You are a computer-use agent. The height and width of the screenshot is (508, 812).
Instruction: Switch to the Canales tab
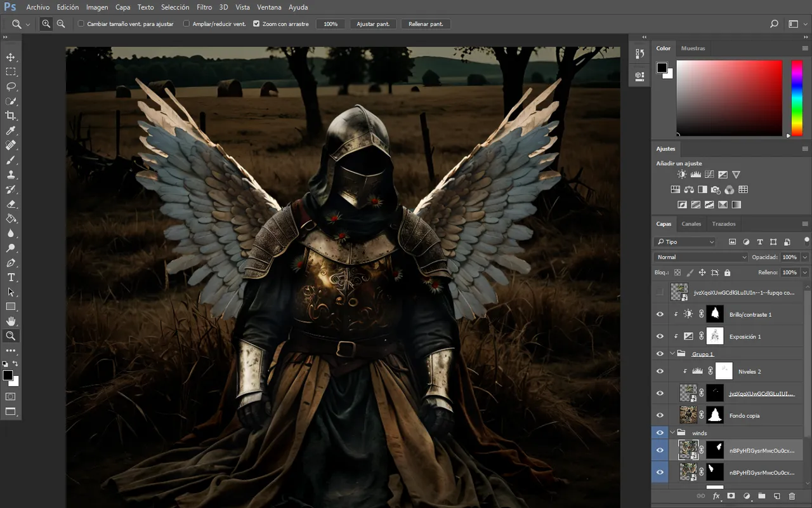tap(691, 224)
